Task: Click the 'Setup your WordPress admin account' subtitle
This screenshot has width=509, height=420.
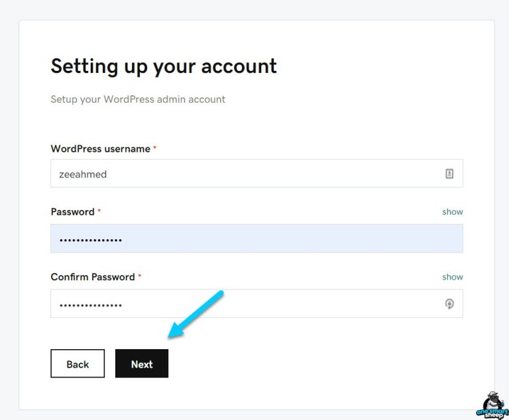Action: coord(138,99)
